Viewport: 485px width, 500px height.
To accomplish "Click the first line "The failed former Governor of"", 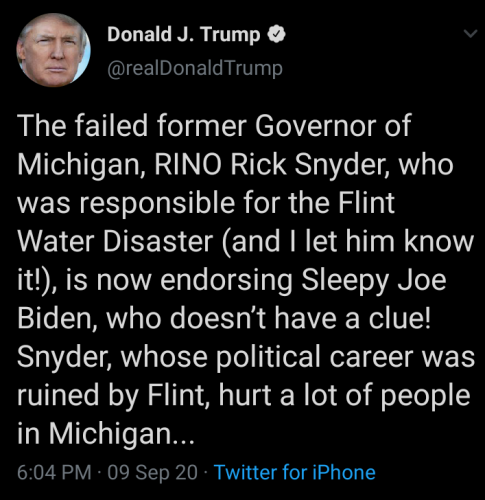I will (214, 126).
